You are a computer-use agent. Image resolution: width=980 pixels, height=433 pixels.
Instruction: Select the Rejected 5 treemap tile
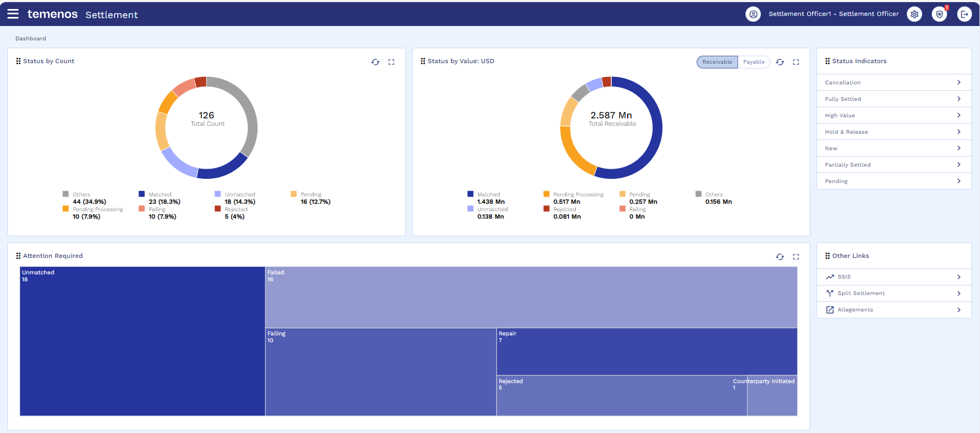coord(622,396)
